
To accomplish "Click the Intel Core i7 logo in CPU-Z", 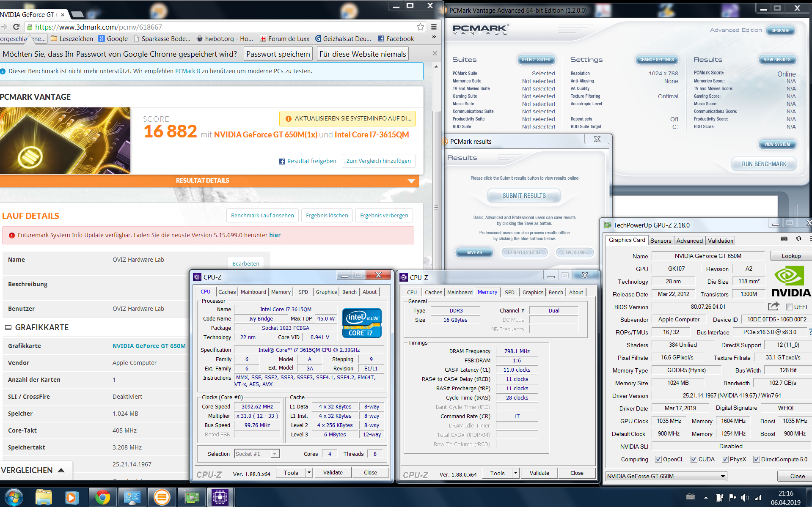I will pos(362,323).
